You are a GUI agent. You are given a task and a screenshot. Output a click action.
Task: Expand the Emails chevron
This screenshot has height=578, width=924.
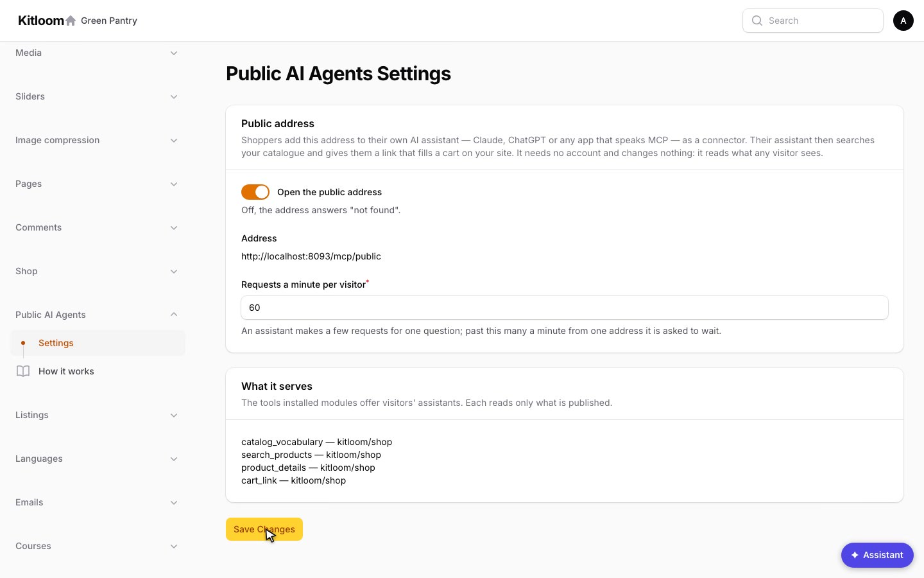pos(174,503)
